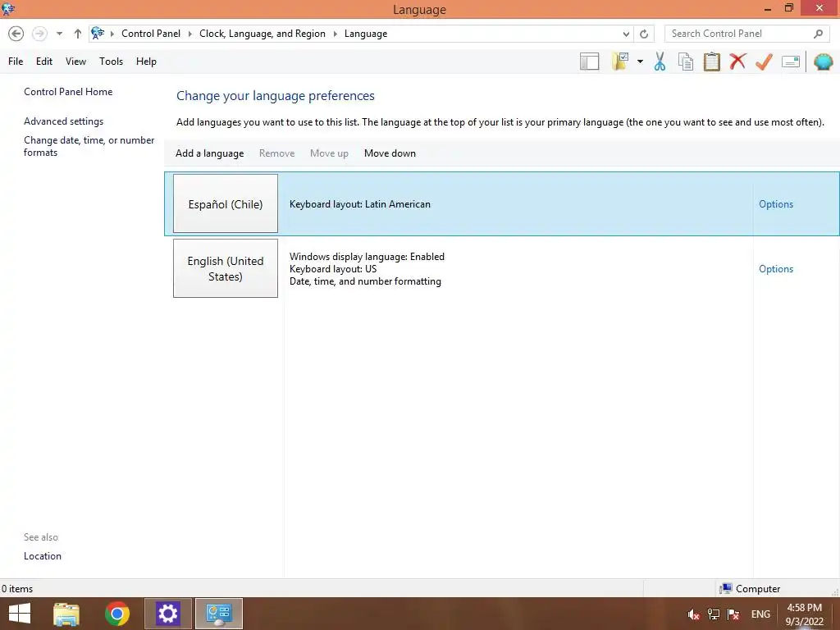Open the Windows Start button
The height and width of the screenshot is (630, 840).
click(x=20, y=614)
